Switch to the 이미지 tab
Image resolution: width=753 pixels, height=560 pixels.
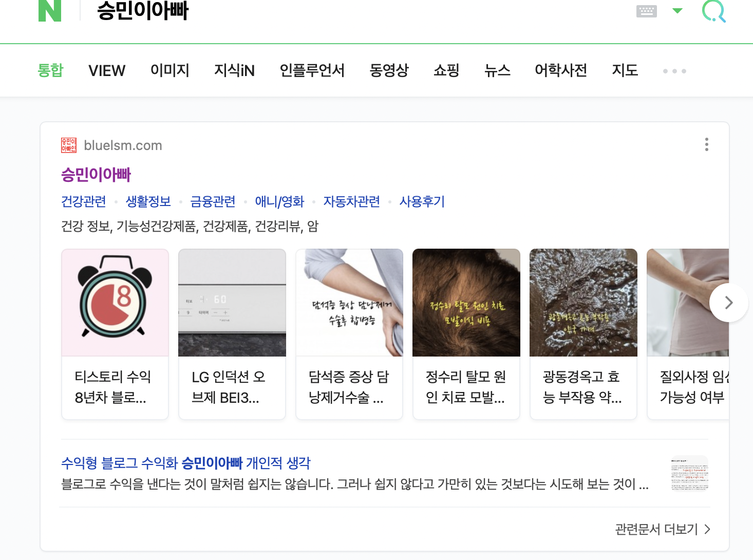170,70
